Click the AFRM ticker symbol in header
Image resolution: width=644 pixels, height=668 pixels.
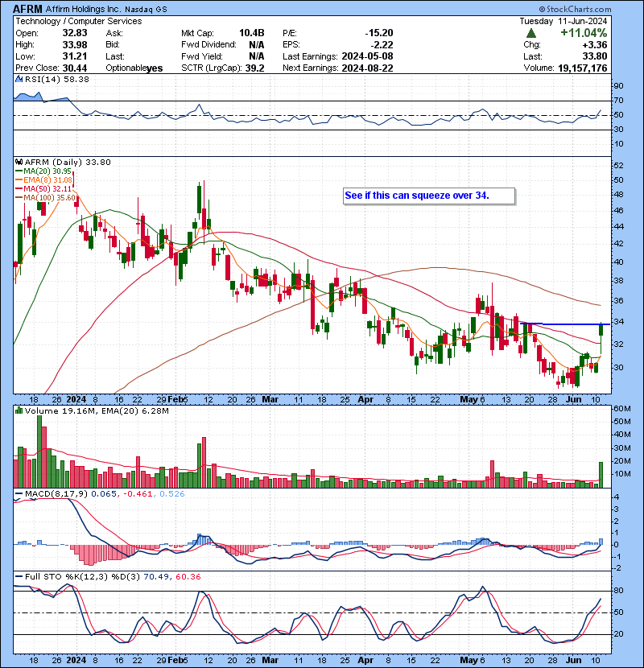[27, 9]
